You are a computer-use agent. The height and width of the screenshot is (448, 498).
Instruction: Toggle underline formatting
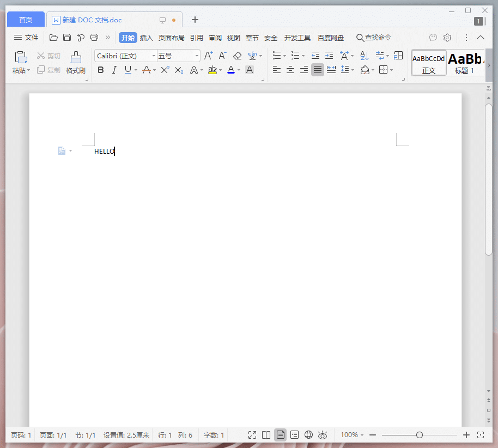[128, 70]
